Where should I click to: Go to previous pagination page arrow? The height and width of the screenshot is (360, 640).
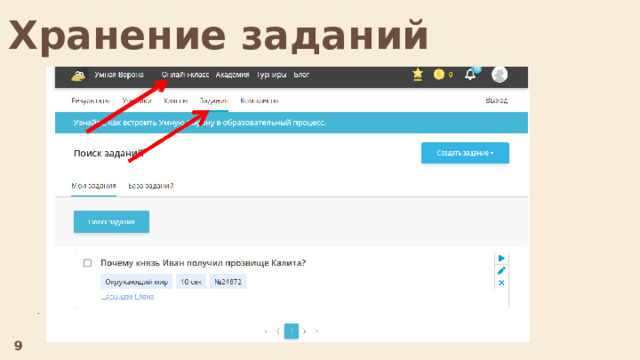[x=278, y=331]
